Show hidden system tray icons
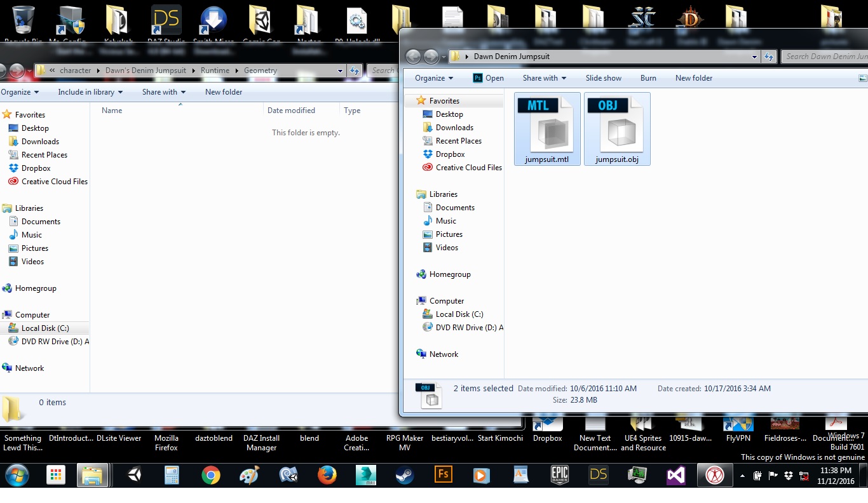 coord(742,476)
